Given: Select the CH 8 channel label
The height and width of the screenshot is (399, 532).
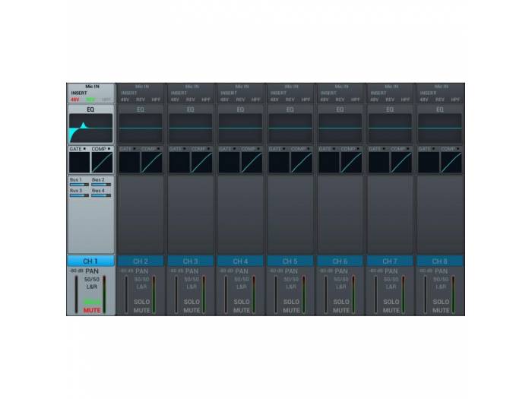Looking at the screenshot, I should (x=440, y=261).
